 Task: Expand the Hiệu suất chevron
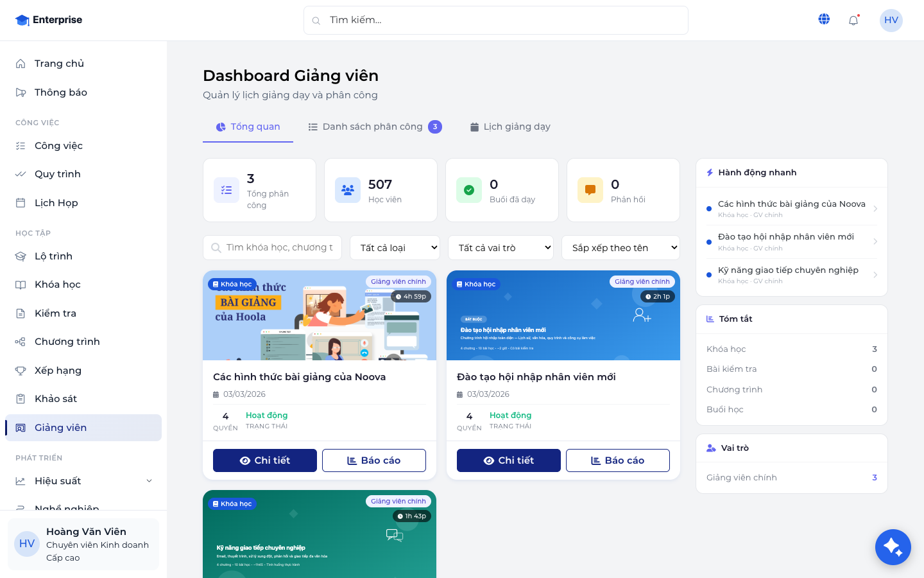click(149, 481)
